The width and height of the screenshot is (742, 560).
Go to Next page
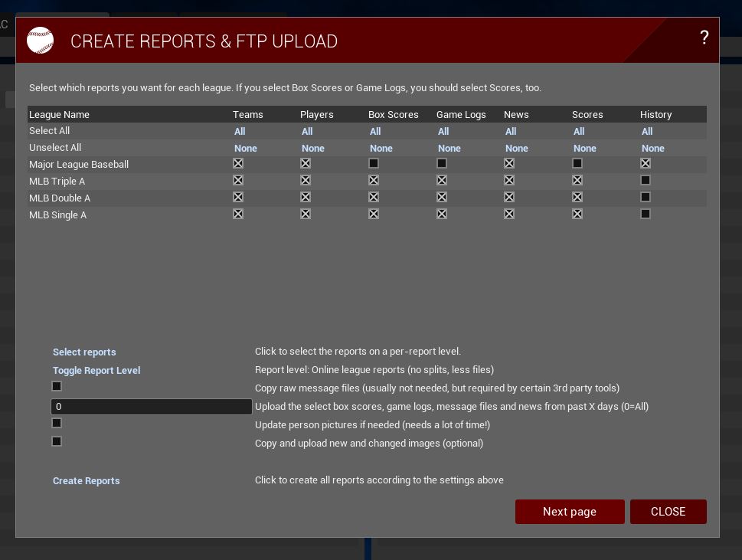click(569, 512)
